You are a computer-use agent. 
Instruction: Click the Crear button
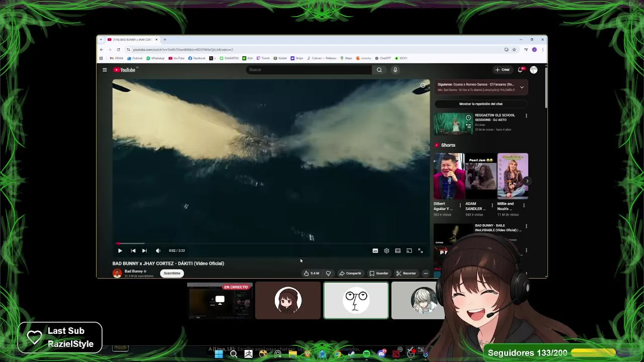point(503,70)
